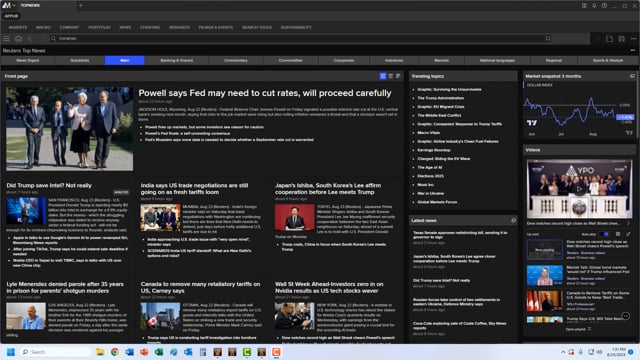Screen dimensions: 640x360
Task: Open Coca-Cola Costa Coffee latest news item
Action: tap(459, 325)
